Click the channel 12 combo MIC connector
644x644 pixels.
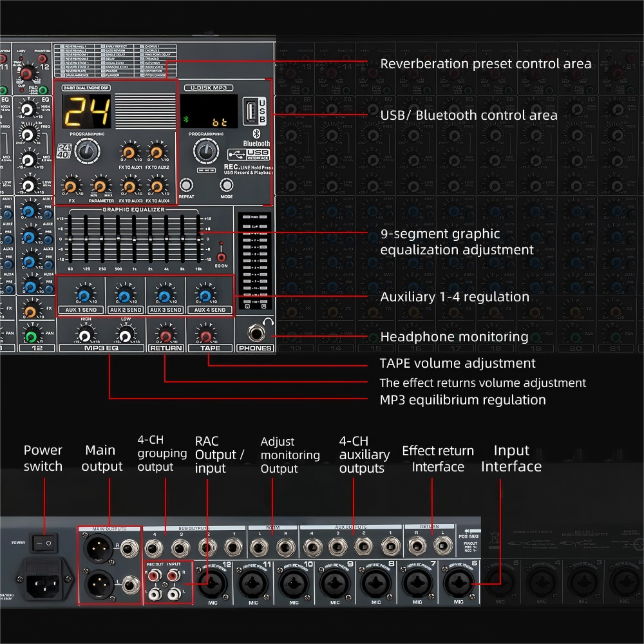(x=212, y=582)
